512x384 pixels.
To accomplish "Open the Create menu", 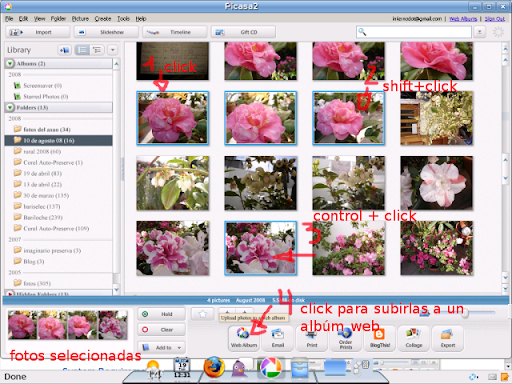I will tap(103, 19).
